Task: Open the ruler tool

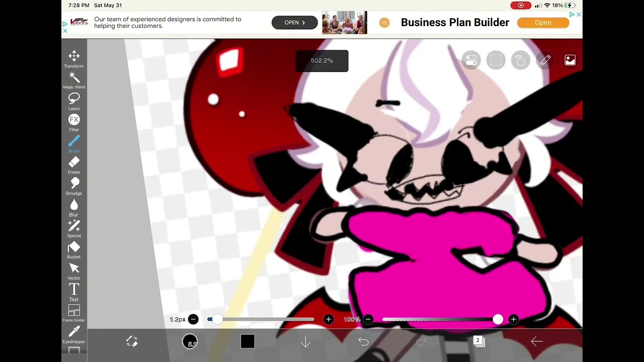Action: 545,60
